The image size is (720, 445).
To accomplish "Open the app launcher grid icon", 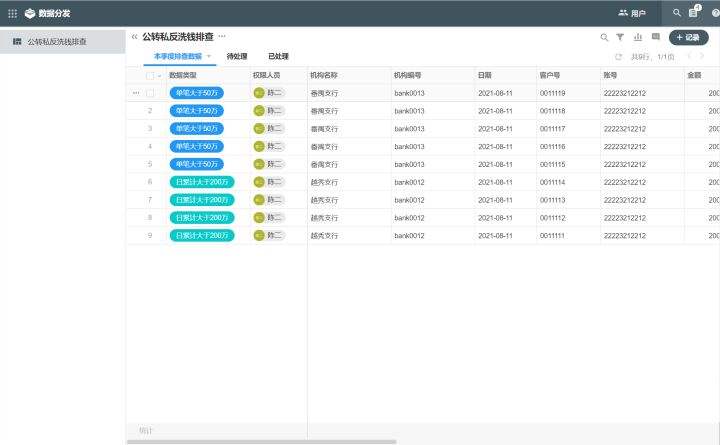I will click(x=13, y=13).
